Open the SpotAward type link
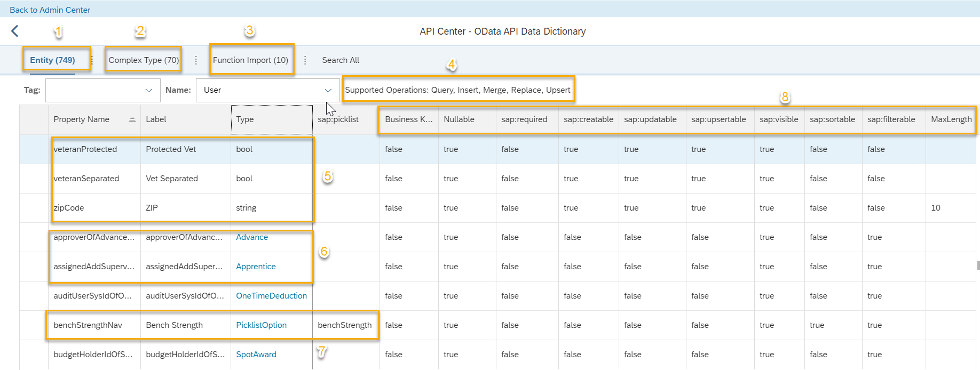The width and height of the screenshot is (980, 370). [256, 355]
